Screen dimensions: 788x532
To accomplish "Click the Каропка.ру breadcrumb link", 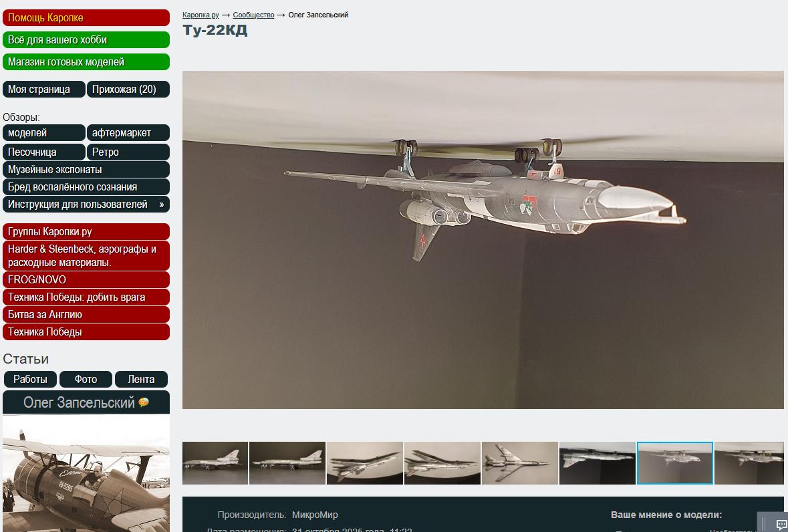I will [201, 15].
